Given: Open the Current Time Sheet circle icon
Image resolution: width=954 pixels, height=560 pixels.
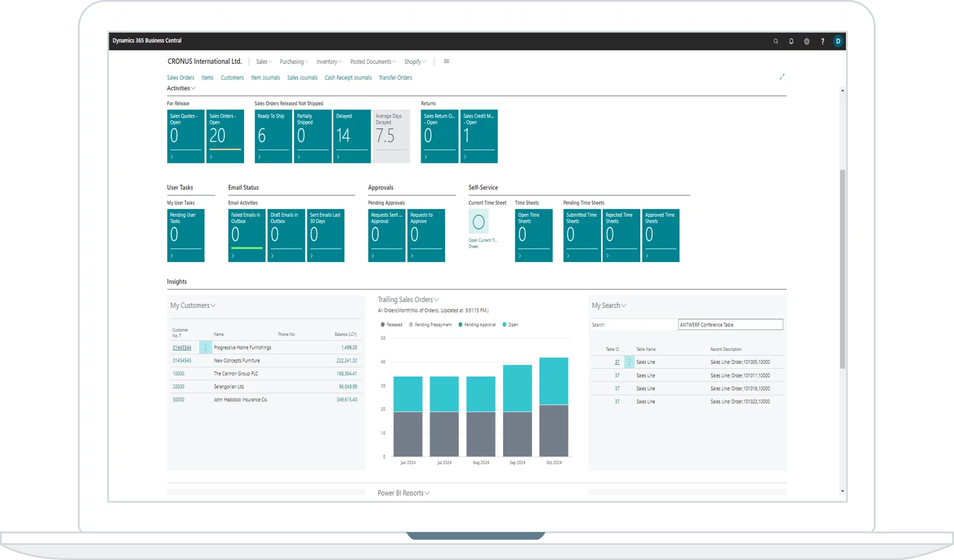Looking at the screenshot, I should click(479, 221).
